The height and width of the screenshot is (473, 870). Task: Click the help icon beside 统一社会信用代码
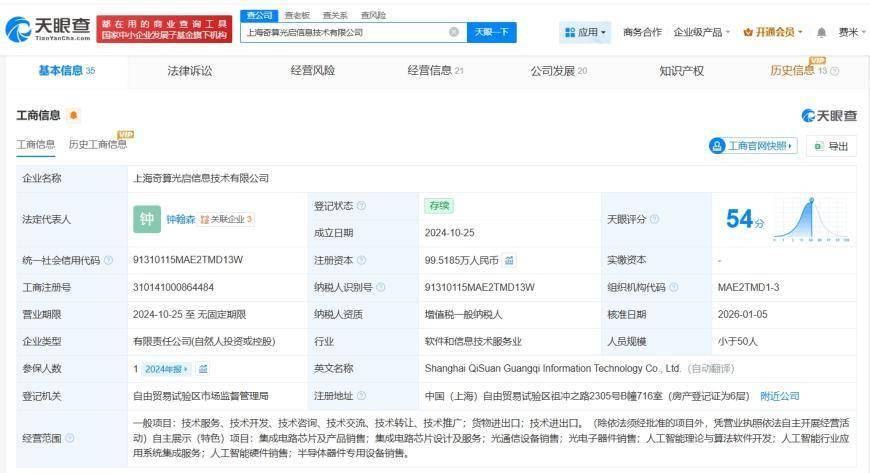pos(108,260)
